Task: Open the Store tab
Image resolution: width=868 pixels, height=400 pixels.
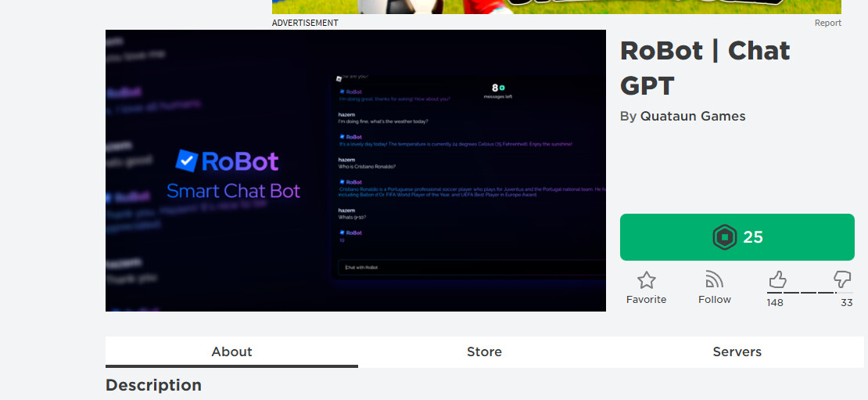Action: point(484,351)
